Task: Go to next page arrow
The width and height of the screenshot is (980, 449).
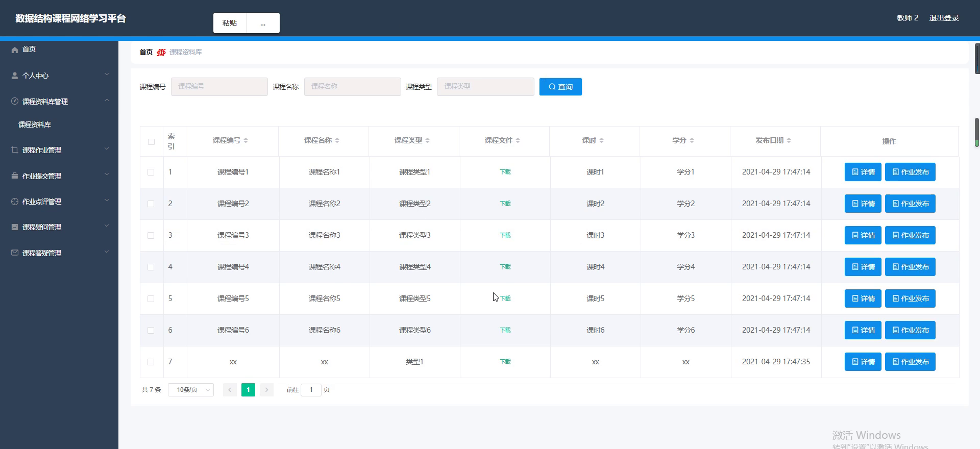Action: [266, 390]
